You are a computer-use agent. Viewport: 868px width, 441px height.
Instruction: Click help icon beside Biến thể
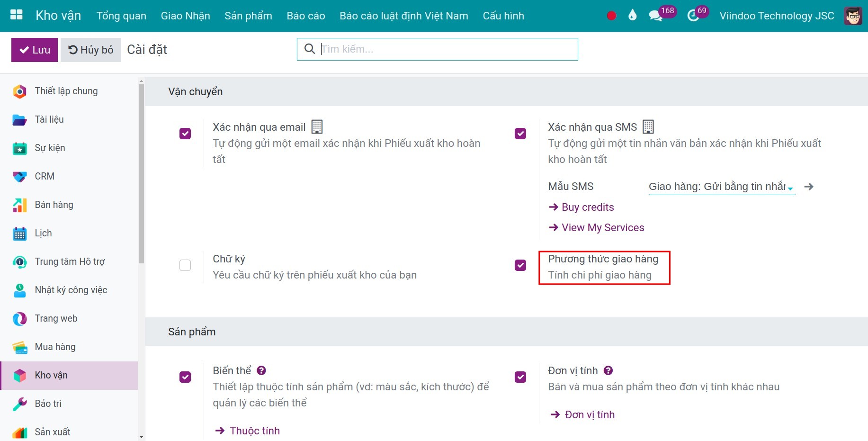261,370
